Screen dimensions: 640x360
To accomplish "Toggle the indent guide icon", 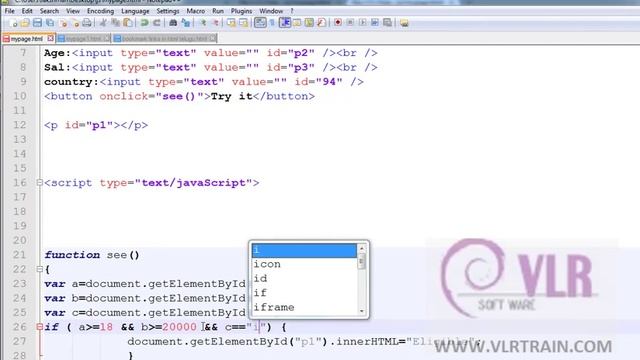I will [x=285, y=22].
